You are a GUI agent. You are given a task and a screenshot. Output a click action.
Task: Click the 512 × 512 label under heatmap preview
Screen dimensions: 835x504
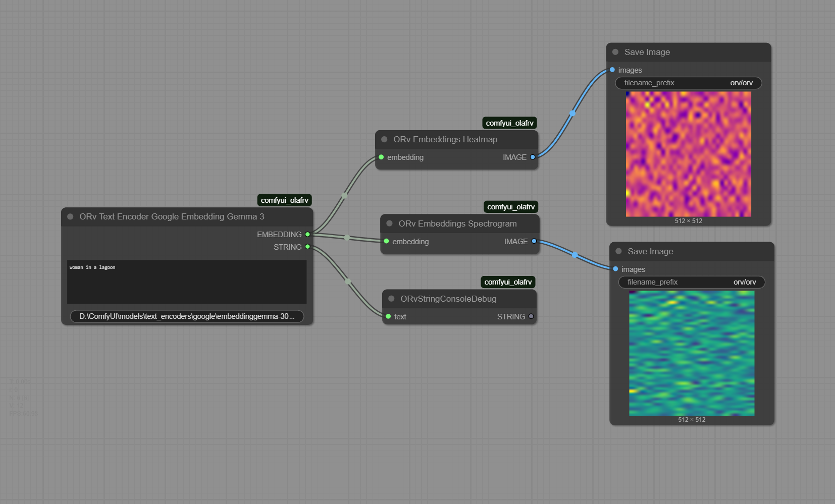(689, 221)
